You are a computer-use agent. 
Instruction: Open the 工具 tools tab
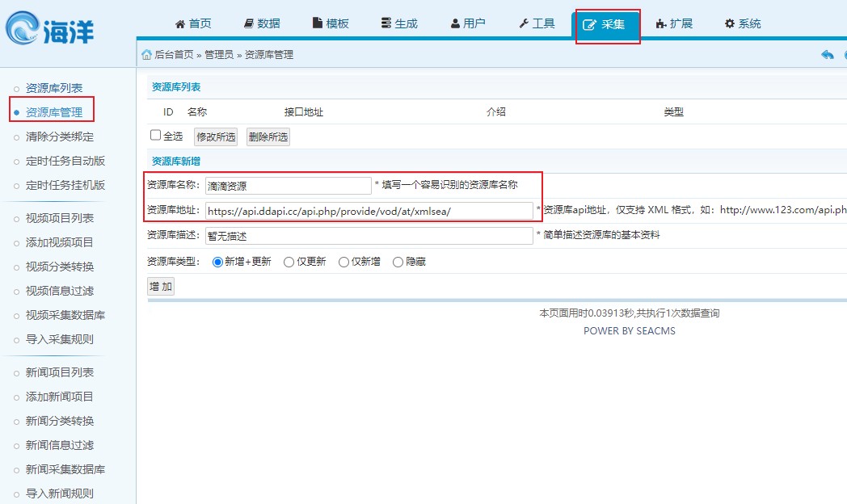point(537,23)
